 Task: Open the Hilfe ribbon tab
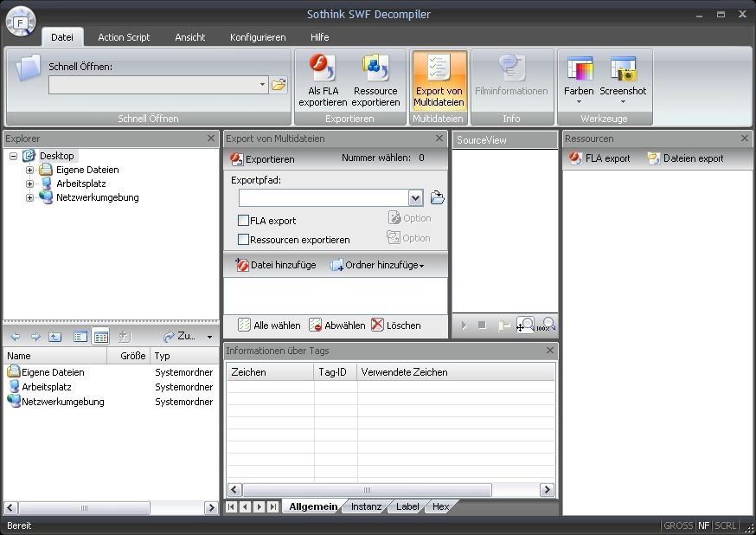point(320,37)
